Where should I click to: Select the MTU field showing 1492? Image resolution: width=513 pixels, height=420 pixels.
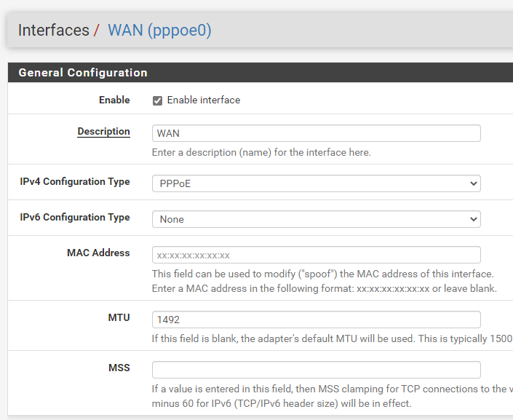click(x=316, y=320)
